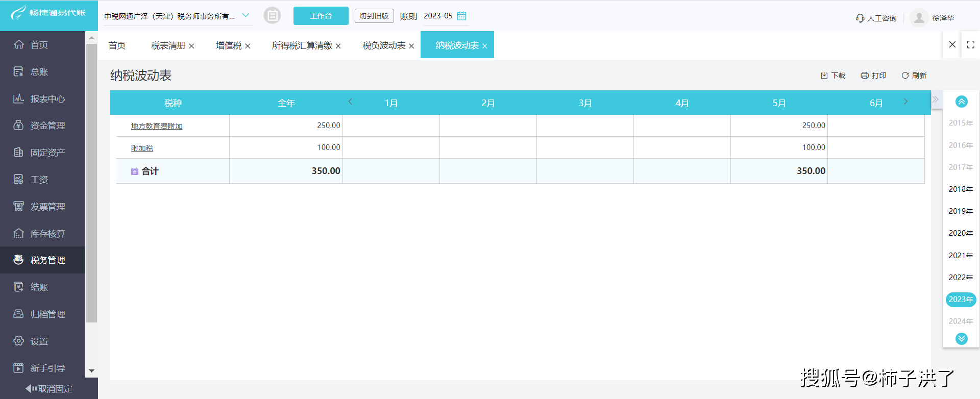980x399 pixels.
Task: Click the round document icon beside company name
Action: pyautogui.click(x=272, y=16)
